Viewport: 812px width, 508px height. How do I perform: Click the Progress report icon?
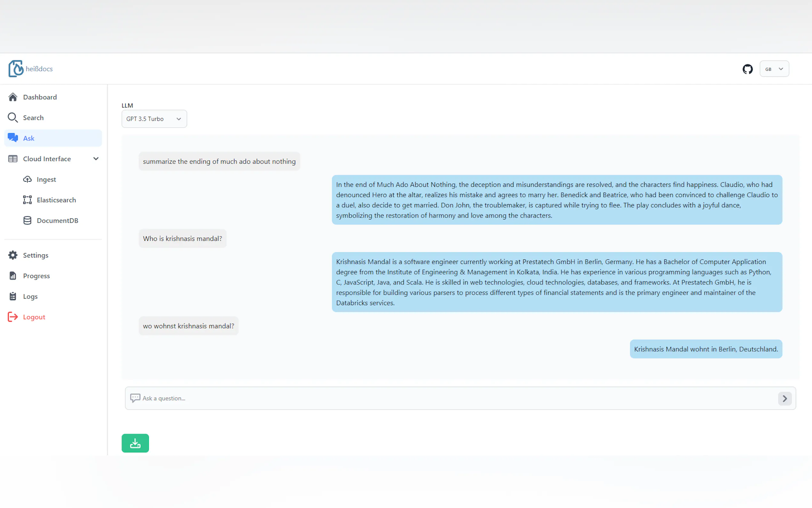[x=13, y=276]
